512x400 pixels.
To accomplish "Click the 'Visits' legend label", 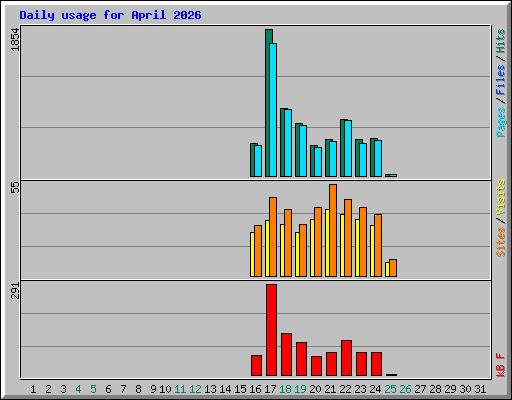I will click(x=501, y=198).
